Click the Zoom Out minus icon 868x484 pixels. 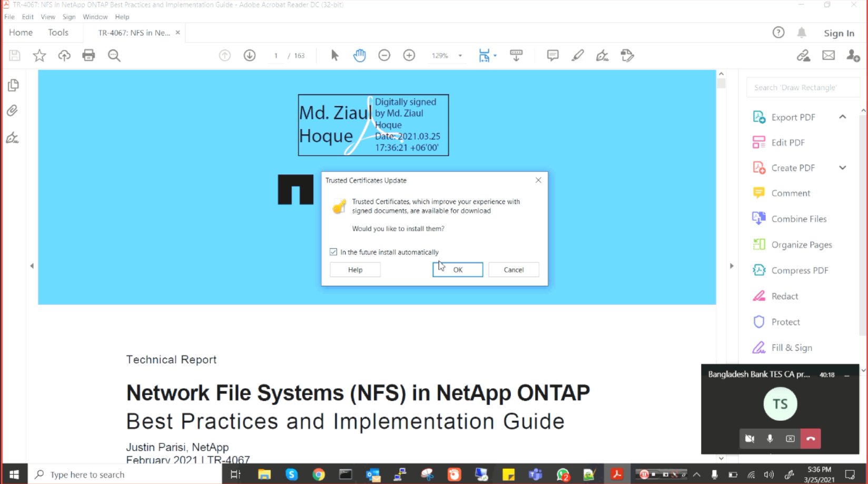[384, 55]
